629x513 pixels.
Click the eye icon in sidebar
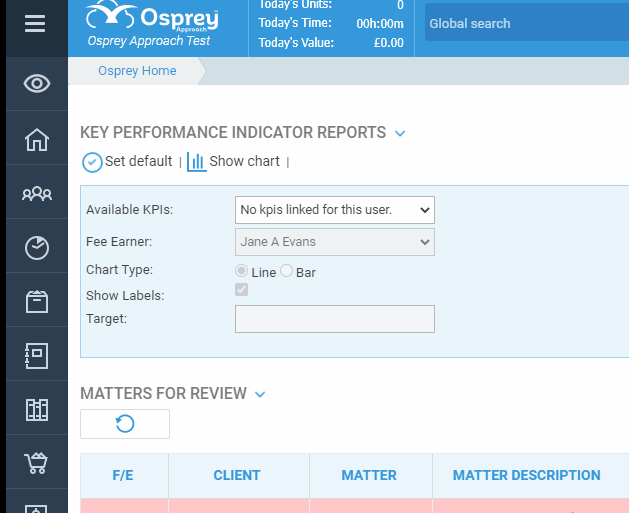pyautogui.click(x=37, y=83)
